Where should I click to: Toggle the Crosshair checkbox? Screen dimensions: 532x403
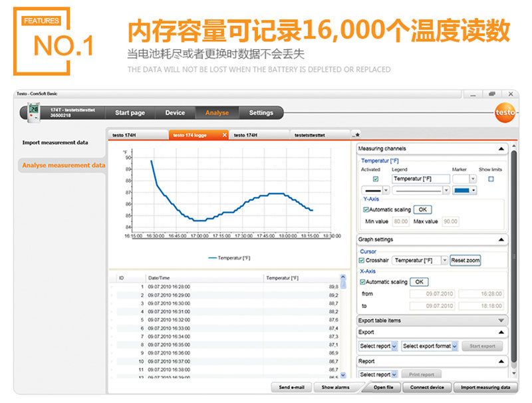[x=362, y=261]
